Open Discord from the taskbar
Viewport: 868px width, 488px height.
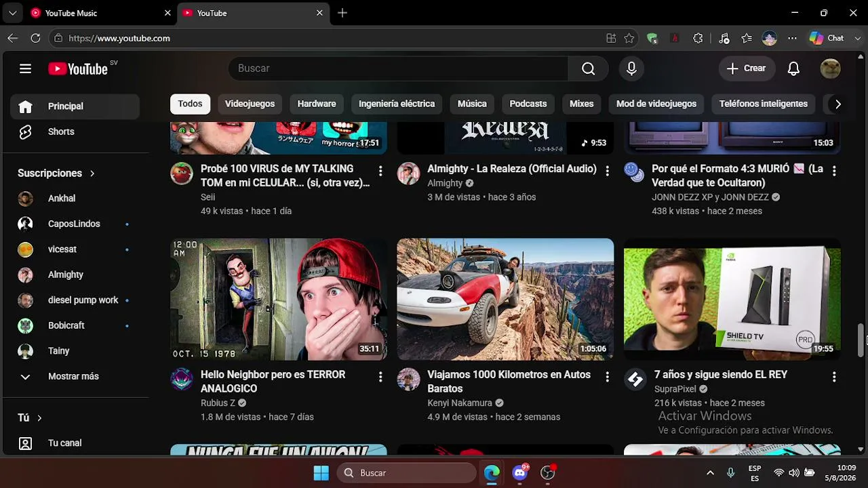[x=520, y=472]
